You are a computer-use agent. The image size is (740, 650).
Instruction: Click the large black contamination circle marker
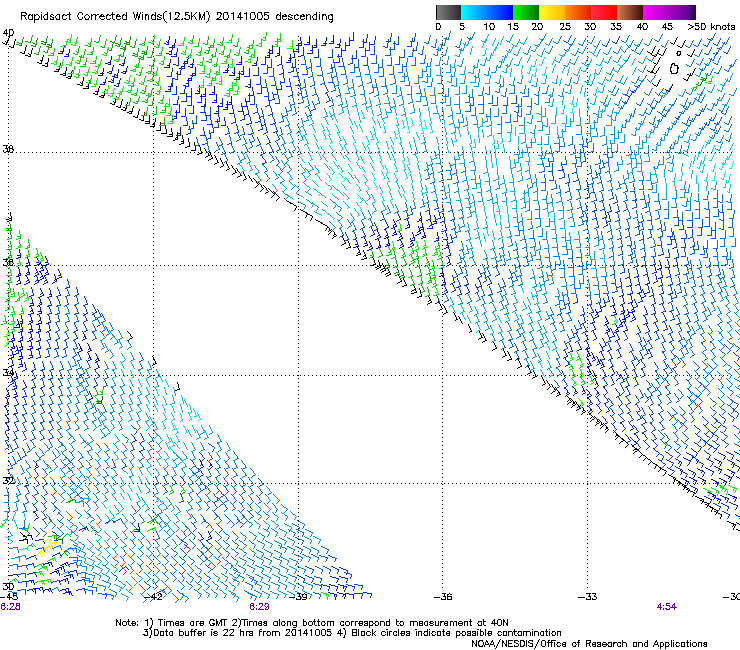[x=674, y=69]
